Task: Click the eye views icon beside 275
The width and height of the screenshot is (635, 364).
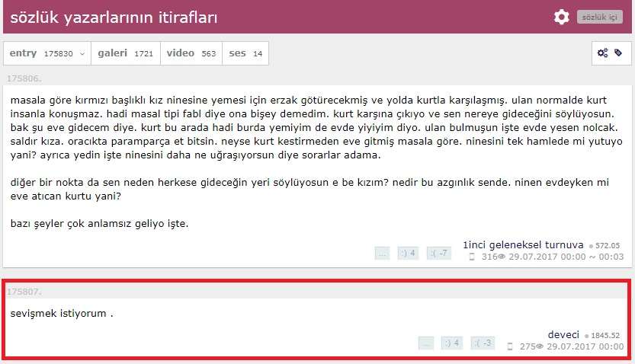Action: (540, 346)
